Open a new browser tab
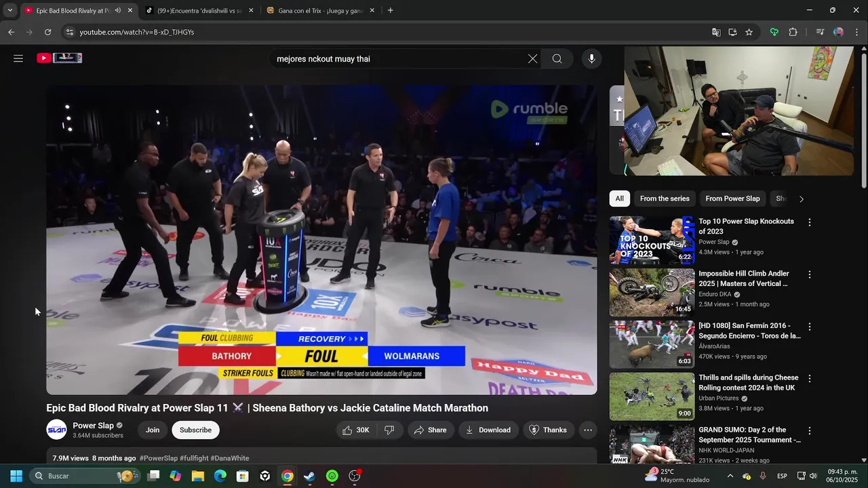 coord(390,11)
